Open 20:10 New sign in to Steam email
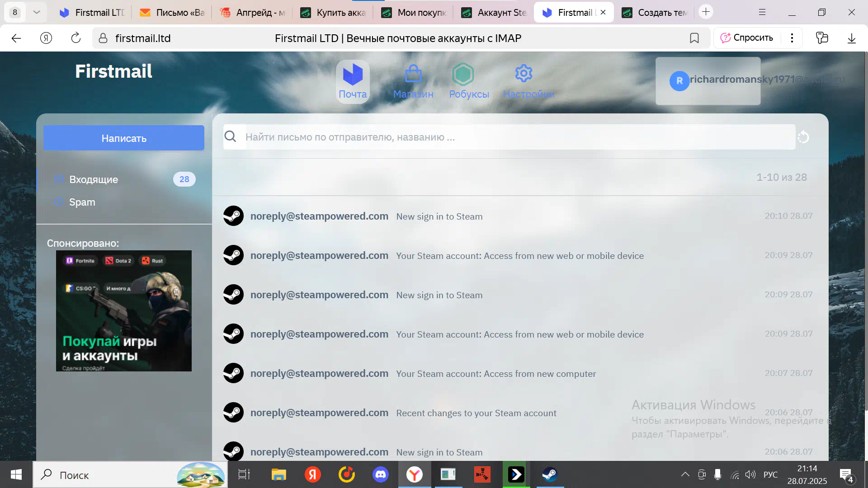Viewport: 868px width, 488px height. (x=520, y=216)
